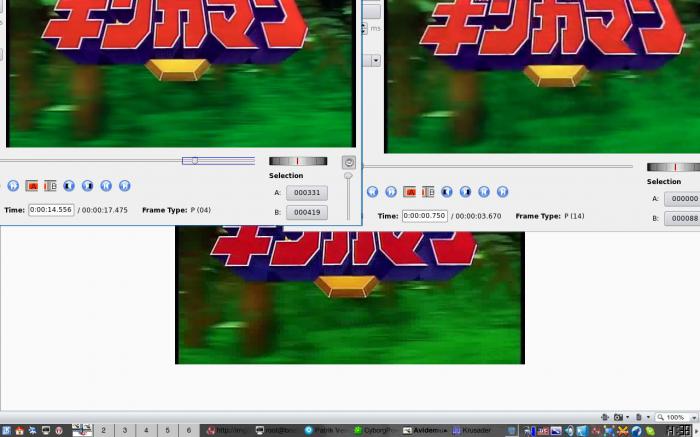Image resolution: width=700 pixels, height=437 pixels.
Task: Click frame type value P (04)
Action: pos(200,210)
